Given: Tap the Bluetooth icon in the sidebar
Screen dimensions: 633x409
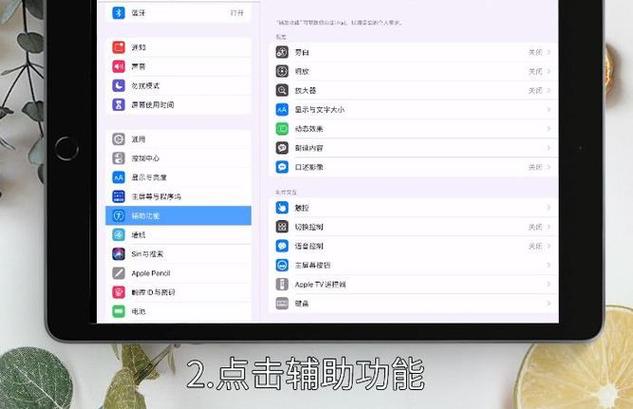Looking at the screenshot, I should [x=118, y=13].
